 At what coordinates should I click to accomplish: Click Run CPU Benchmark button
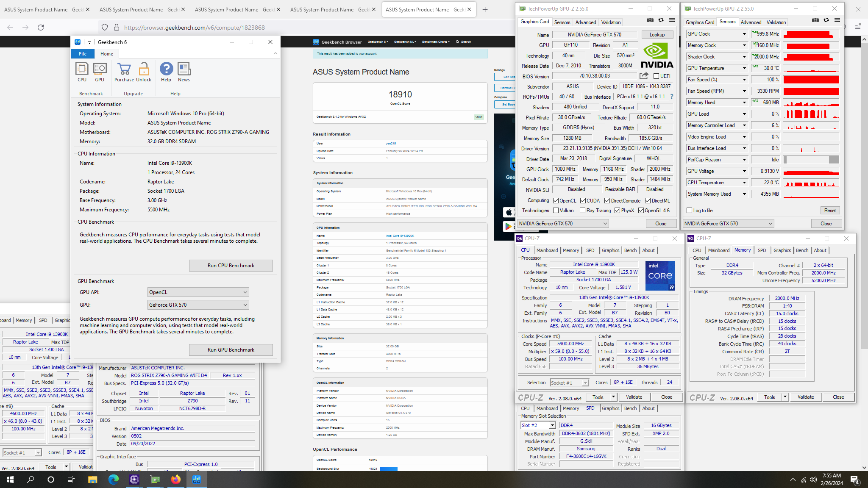231,266
